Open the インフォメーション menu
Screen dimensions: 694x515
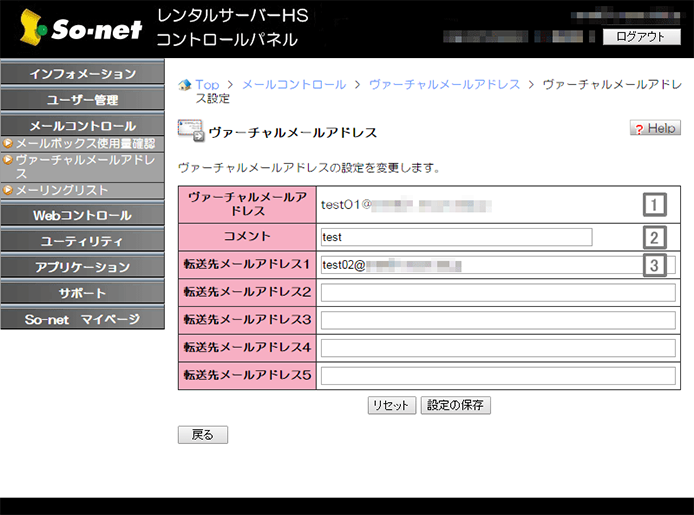coord(82,74)
